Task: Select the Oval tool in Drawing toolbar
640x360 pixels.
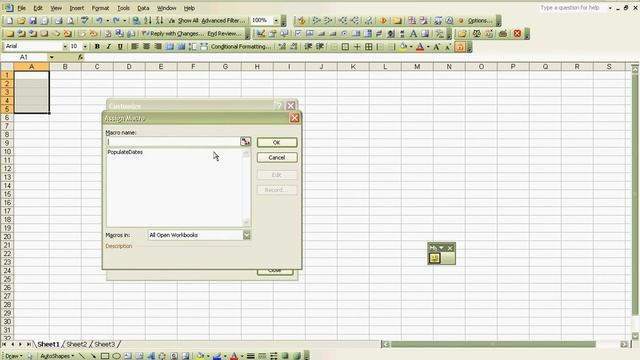Action: coord(116,356)
